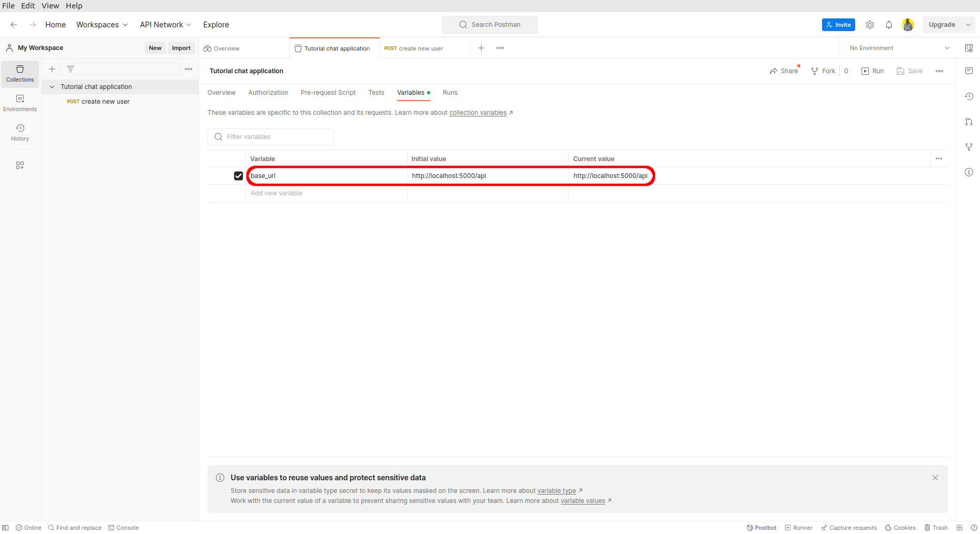Open Postbot from status bar
Viewport: 980px width, 534px height.
coord(761,528)
